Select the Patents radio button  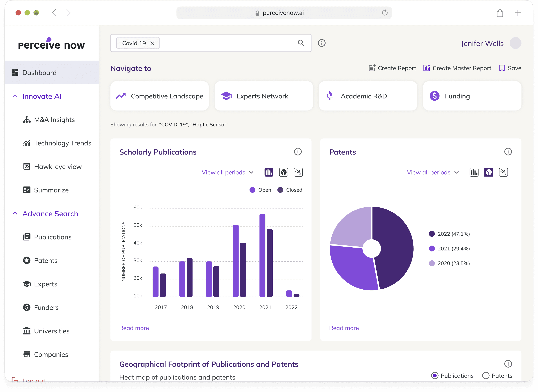[x=486, y=376]
